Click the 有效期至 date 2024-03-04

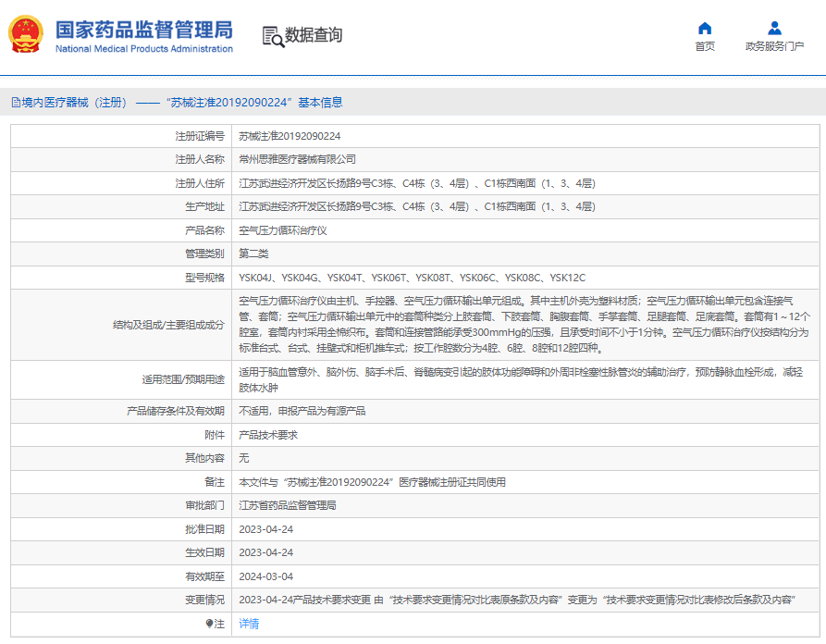pos(266,576)
